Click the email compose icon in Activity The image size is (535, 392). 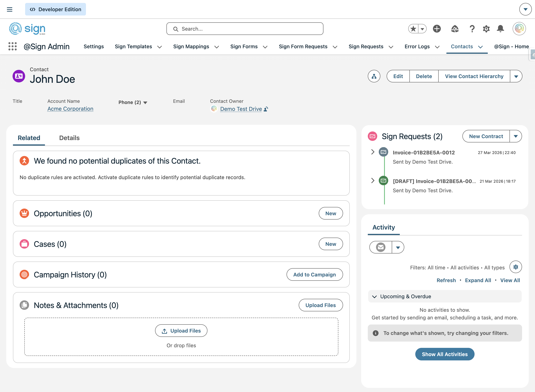tap(381, 247)
